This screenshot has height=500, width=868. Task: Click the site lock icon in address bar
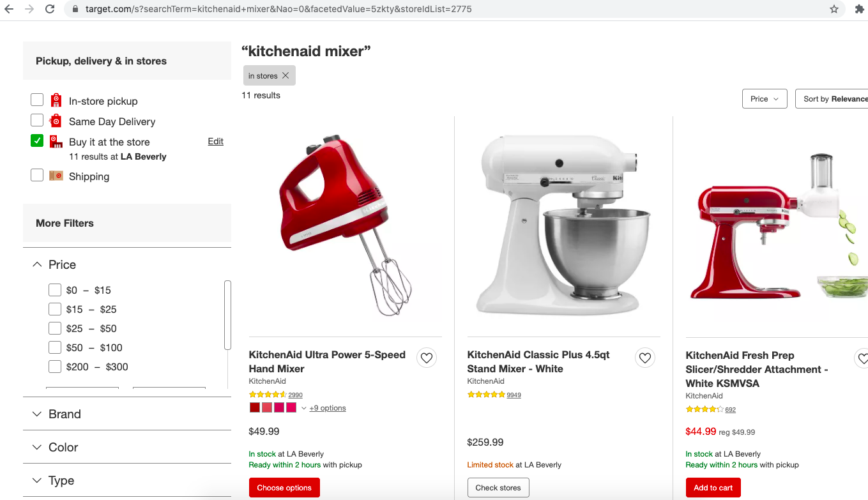(75, 10)
